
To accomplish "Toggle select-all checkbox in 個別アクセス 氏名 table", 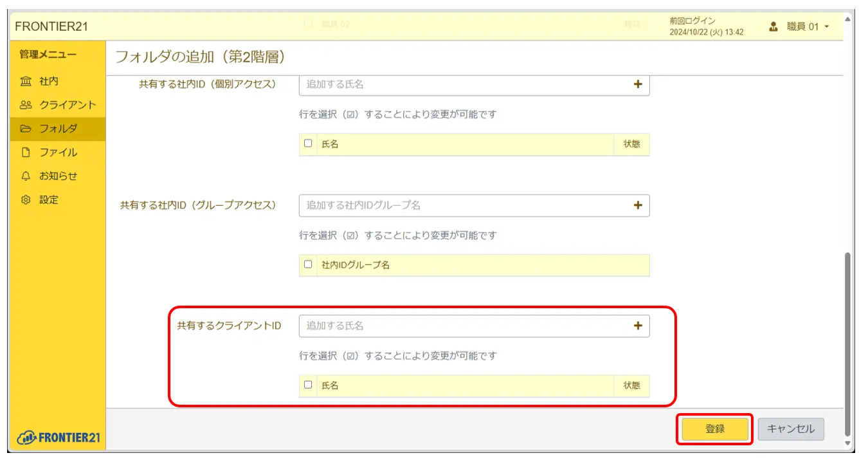I will 308,143.
